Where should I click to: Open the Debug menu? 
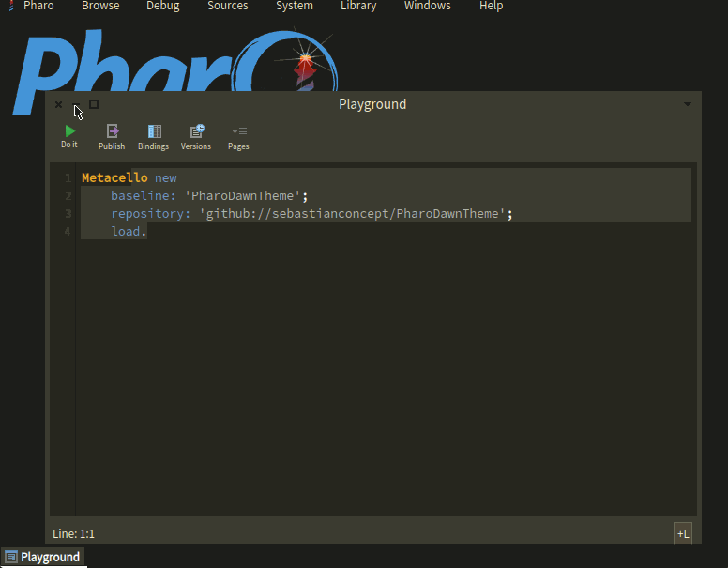point(163,6)
